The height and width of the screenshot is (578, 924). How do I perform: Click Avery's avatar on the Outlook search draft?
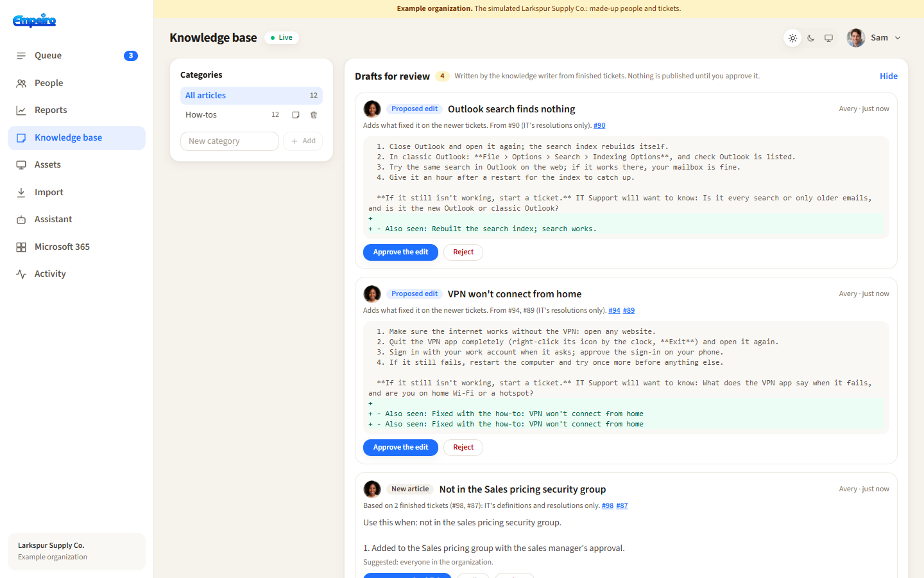[372, 109]
